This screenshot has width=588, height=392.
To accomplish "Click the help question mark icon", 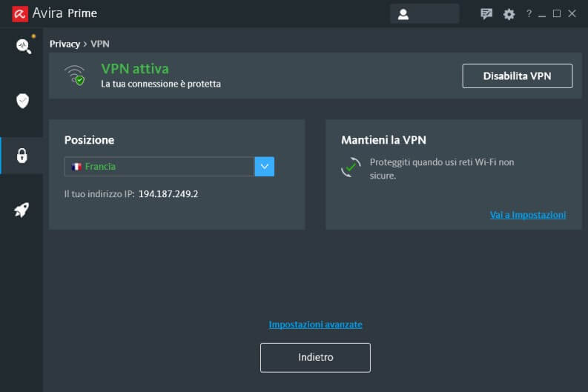I will (x=529, y=13).
